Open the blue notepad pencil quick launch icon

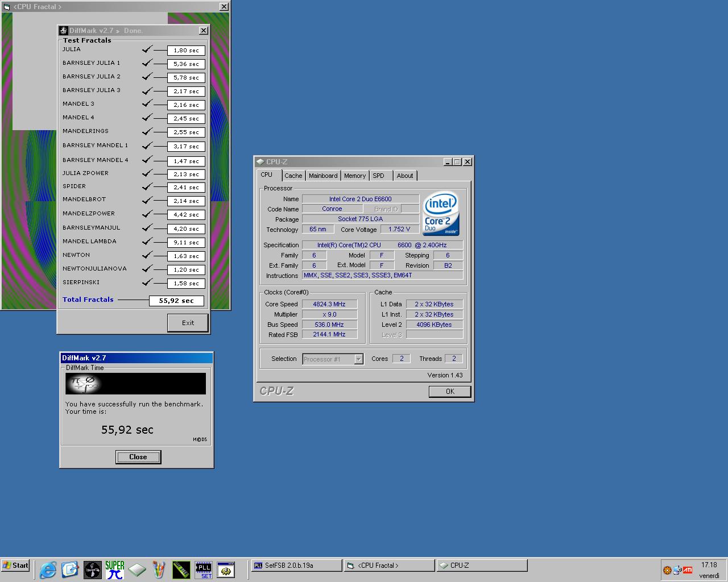(x=70, y=569)
